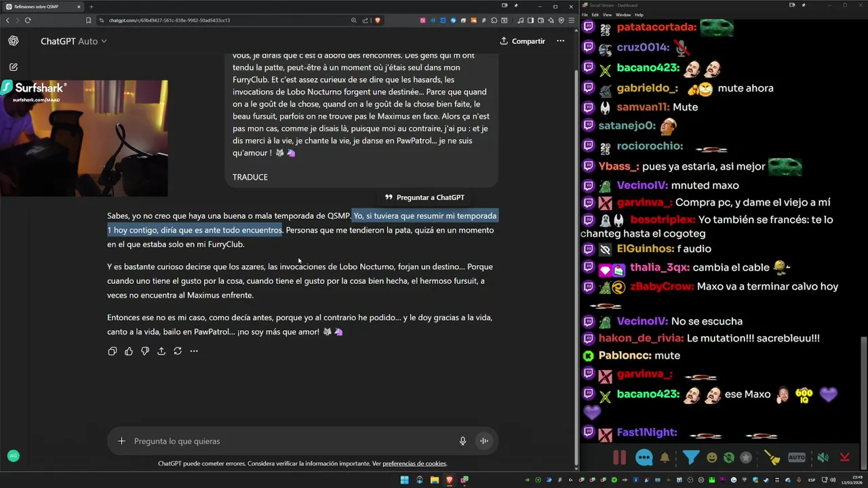The image size is (868, 488).
Task: Switch to Brave in taskbar
Action: (449, 480)
